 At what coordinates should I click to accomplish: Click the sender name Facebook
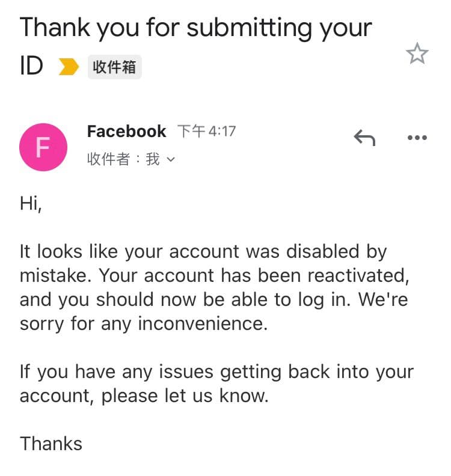(x=126, y=131)
